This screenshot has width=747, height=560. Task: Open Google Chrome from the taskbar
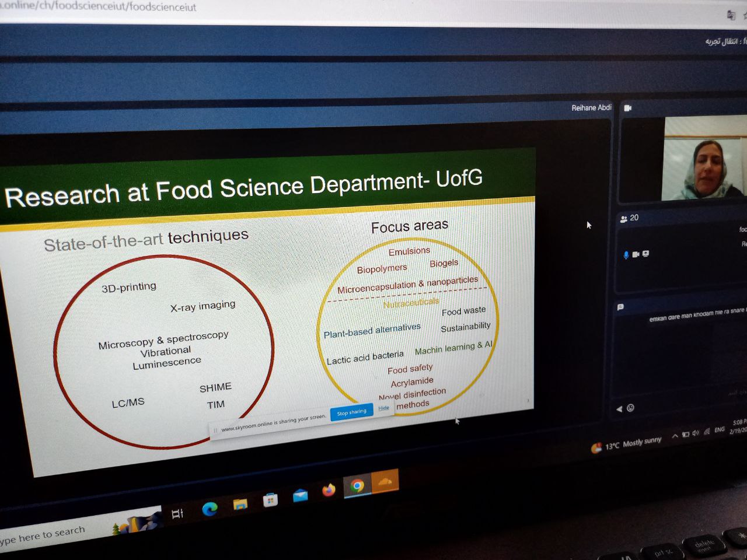tap(357, 485)
